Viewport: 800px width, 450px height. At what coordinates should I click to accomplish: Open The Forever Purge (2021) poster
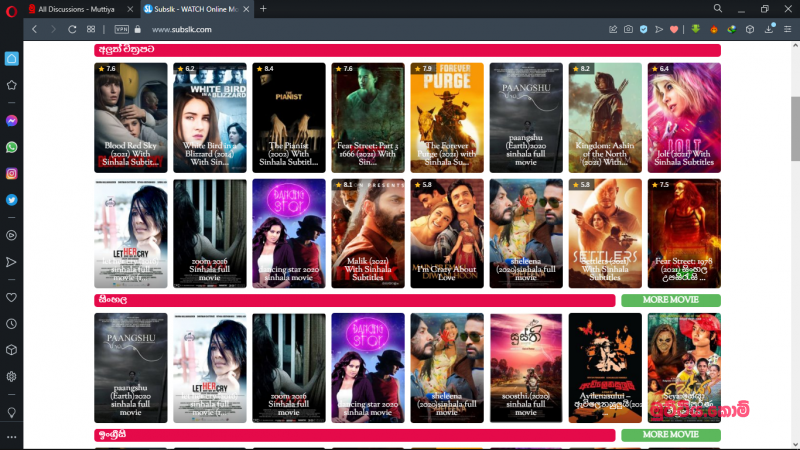pos(447,118)
